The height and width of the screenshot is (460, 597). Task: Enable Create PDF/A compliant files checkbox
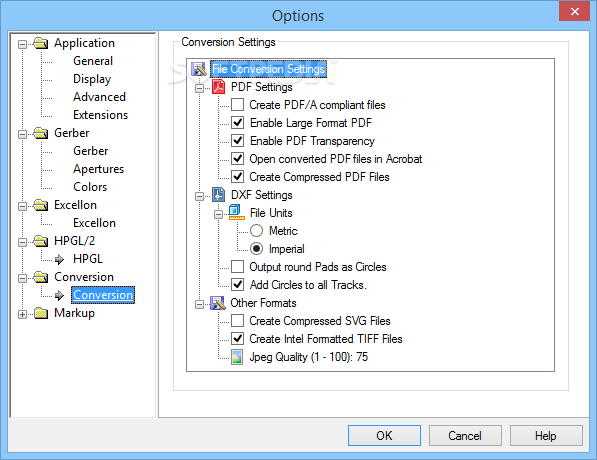point(238,105)
